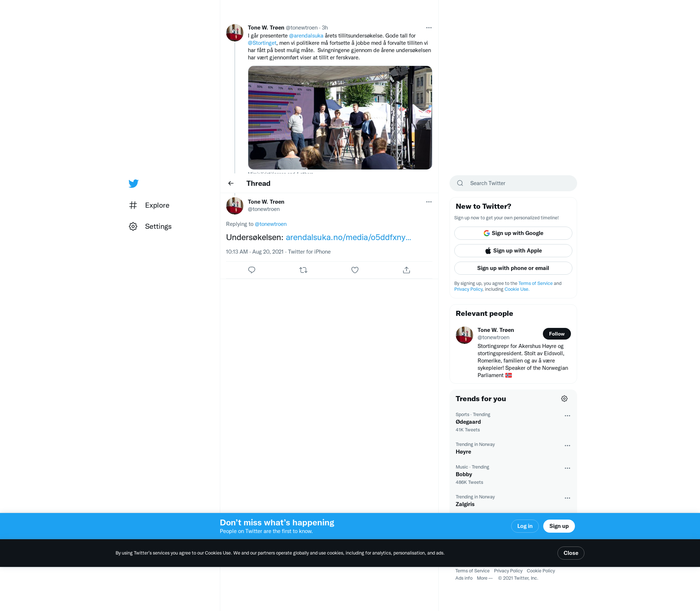Like the tweet with heart icon
The width and height of the screenshot is (700, 611).
pyautogui.click(x=355, y=270)
